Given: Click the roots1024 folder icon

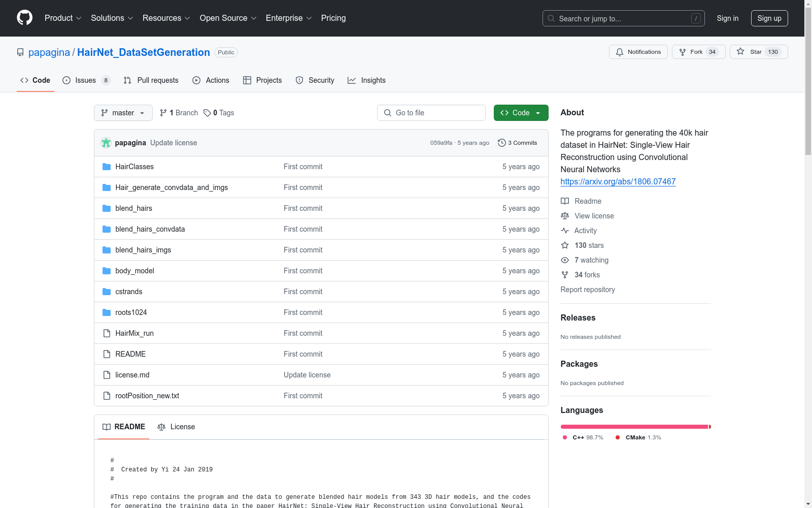Looking at the screenshot, I should 107,312.
